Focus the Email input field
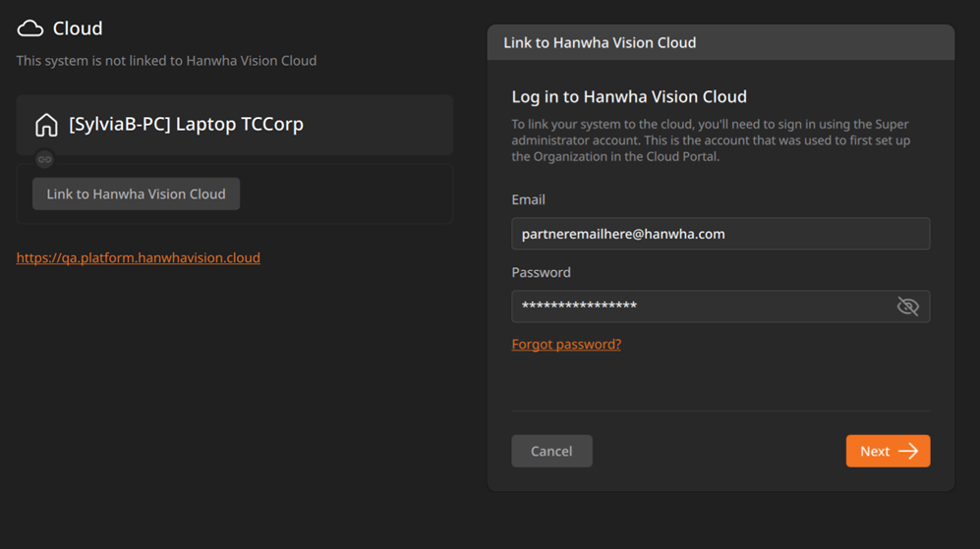This screenshot has height=549, width=980. coord(721,234)
